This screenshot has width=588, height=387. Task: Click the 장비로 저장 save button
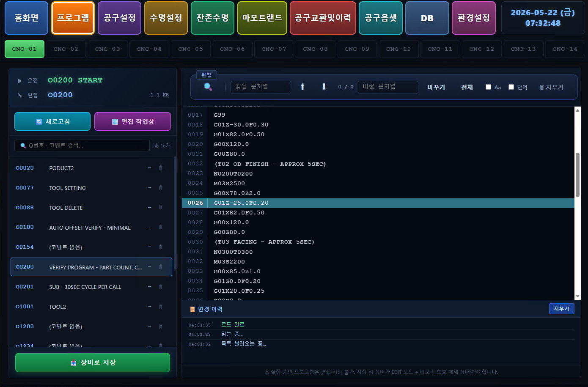93,362
